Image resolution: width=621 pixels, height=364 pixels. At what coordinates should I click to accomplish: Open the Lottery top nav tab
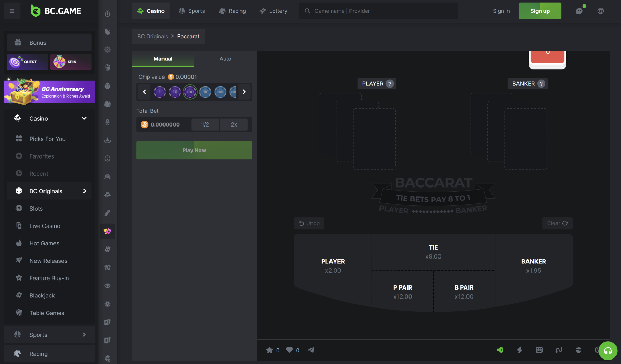pyautogui.click(x=273, y=11)
